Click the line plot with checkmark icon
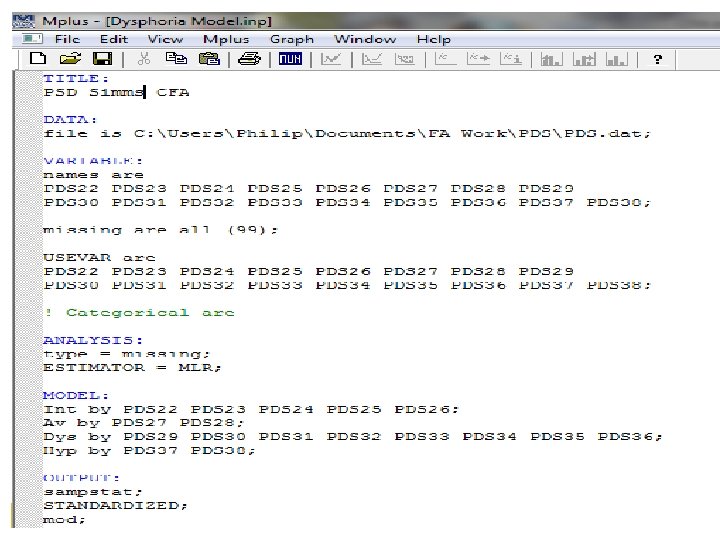Screen dimensions: 720x540 [331, 59]
